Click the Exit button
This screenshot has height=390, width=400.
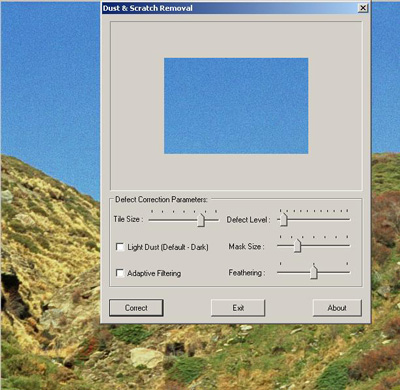pos(238,308)
